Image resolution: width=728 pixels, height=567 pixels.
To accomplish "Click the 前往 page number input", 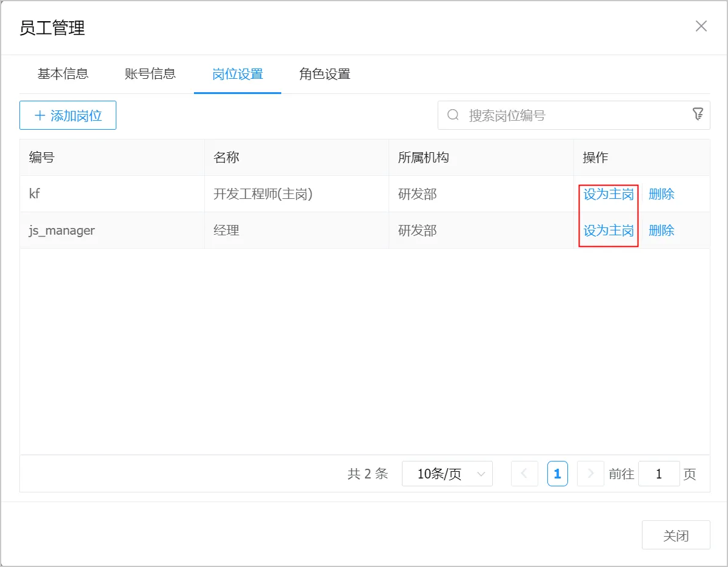I will pyautogui.click(x=659, y=474).
